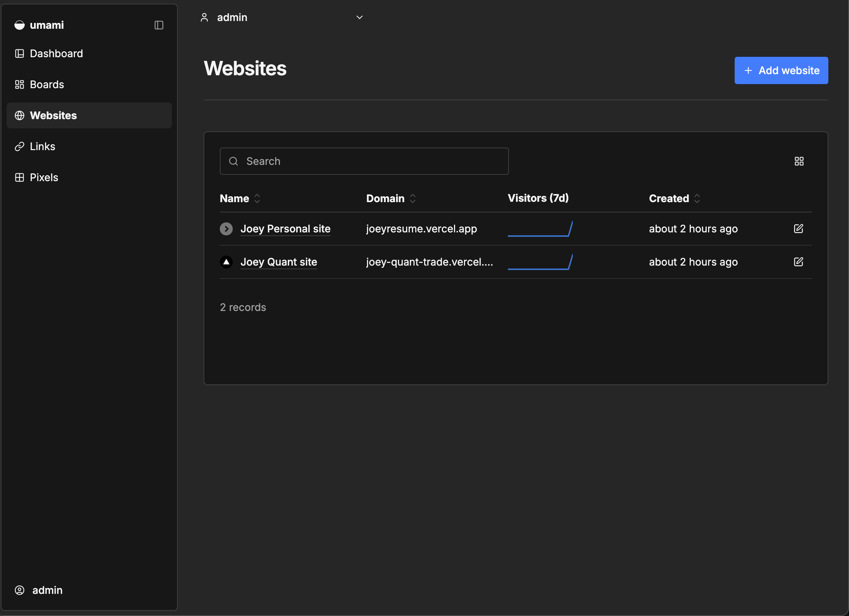Open Joey Quant site link
Image resolution: width=849 pixels, height=616 pixels.
278,262
